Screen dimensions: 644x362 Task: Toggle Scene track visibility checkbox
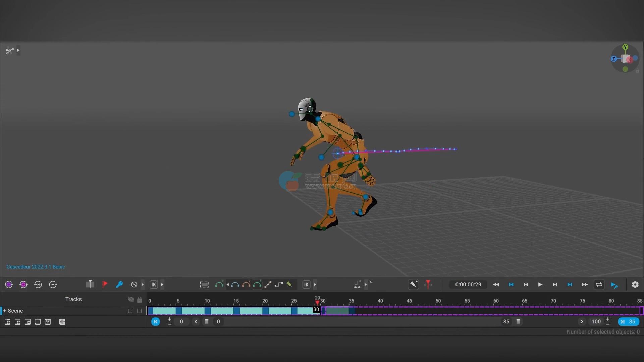point(130,311)
